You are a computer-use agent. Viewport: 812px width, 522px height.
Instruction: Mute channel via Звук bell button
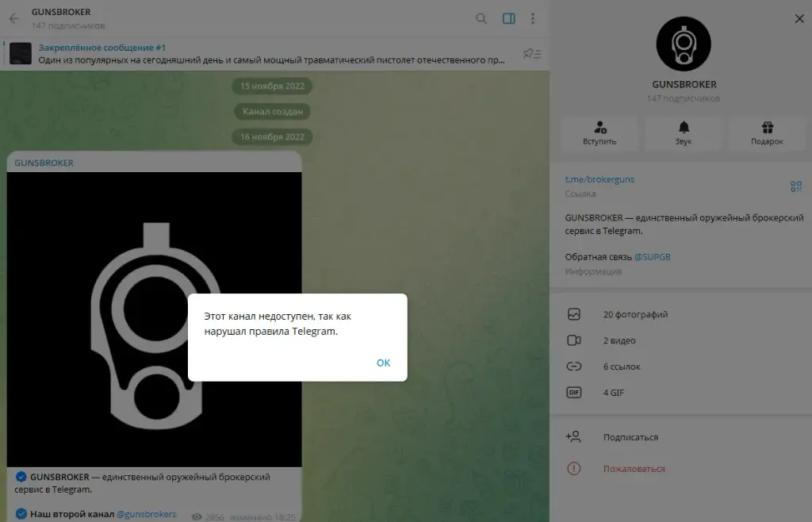click(684, 133)
